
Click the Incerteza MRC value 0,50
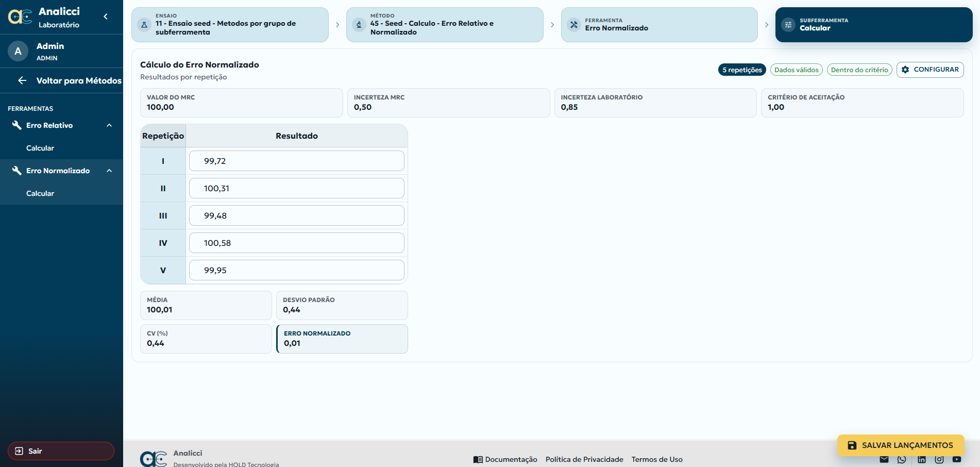pos(363,107)
